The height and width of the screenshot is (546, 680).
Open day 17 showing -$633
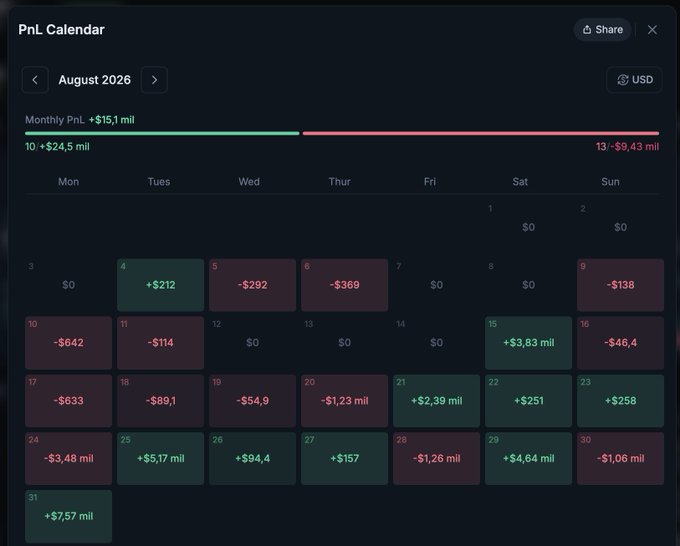click(69, 401)
